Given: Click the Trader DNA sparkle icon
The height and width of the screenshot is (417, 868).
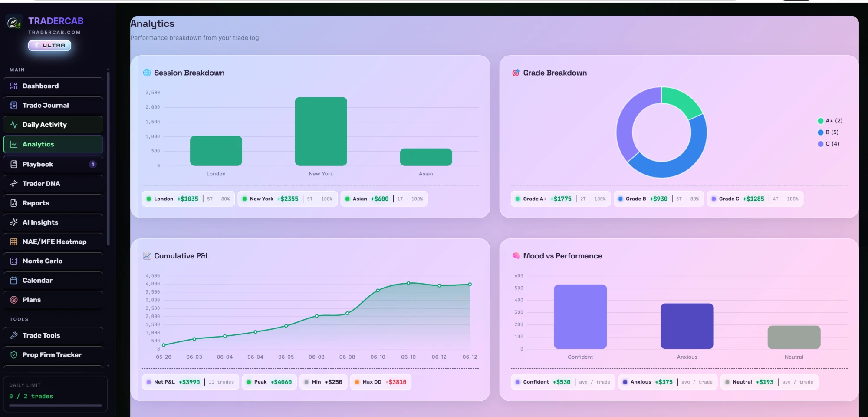Looking at the screenshot, I should coord(14,184).
